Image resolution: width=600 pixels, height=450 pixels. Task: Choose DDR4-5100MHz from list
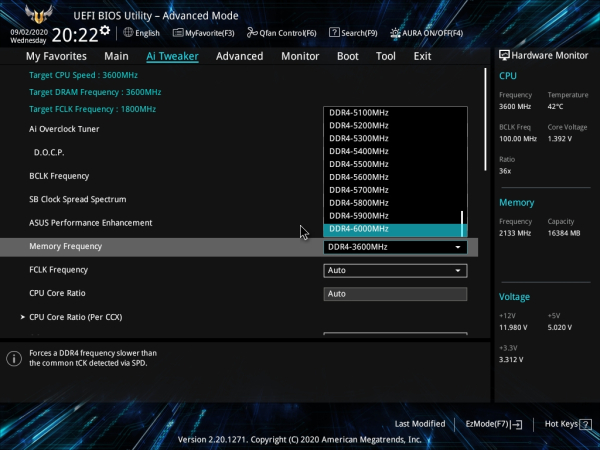392,112
